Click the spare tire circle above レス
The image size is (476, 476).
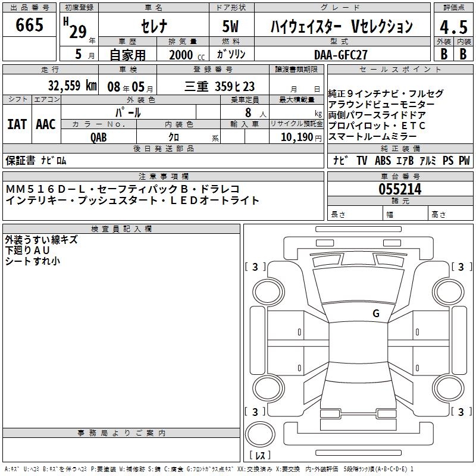[260, 434]
